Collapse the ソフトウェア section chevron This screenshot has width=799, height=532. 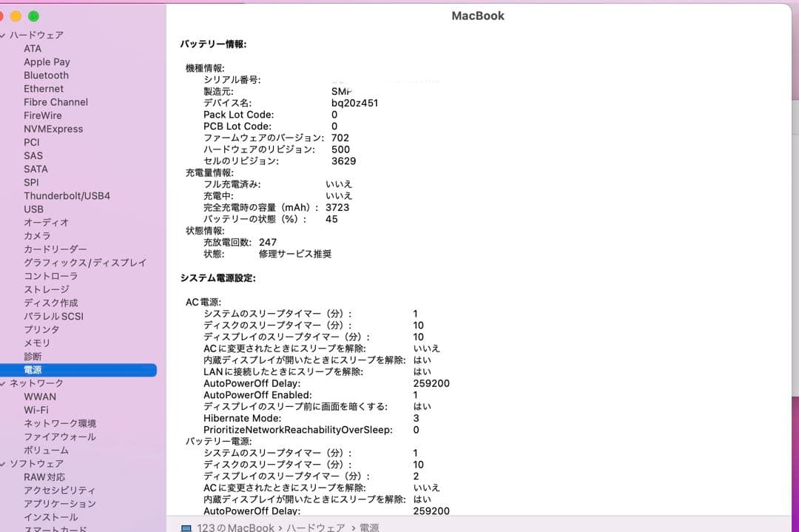pyautogui.click(x=2, y=464)
